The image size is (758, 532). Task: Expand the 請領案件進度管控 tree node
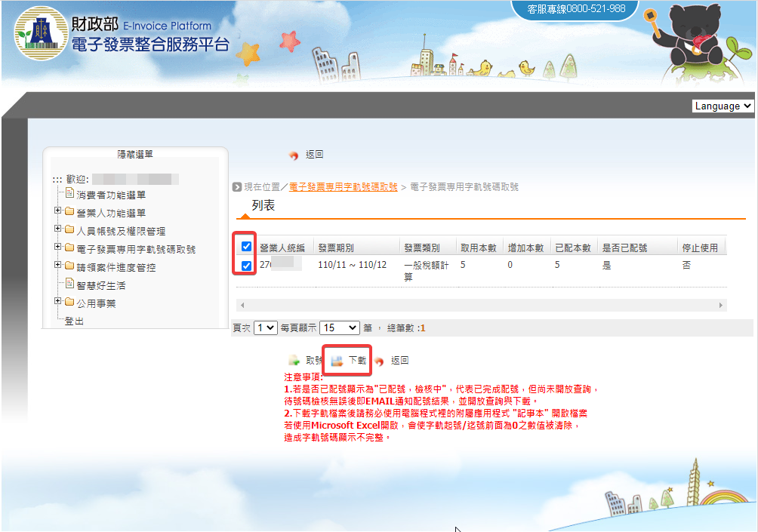(57, 266)
